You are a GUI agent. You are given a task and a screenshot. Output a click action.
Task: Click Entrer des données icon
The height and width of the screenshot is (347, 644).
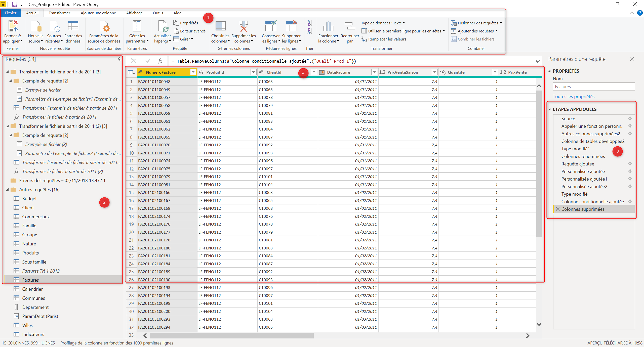point(73,26)
